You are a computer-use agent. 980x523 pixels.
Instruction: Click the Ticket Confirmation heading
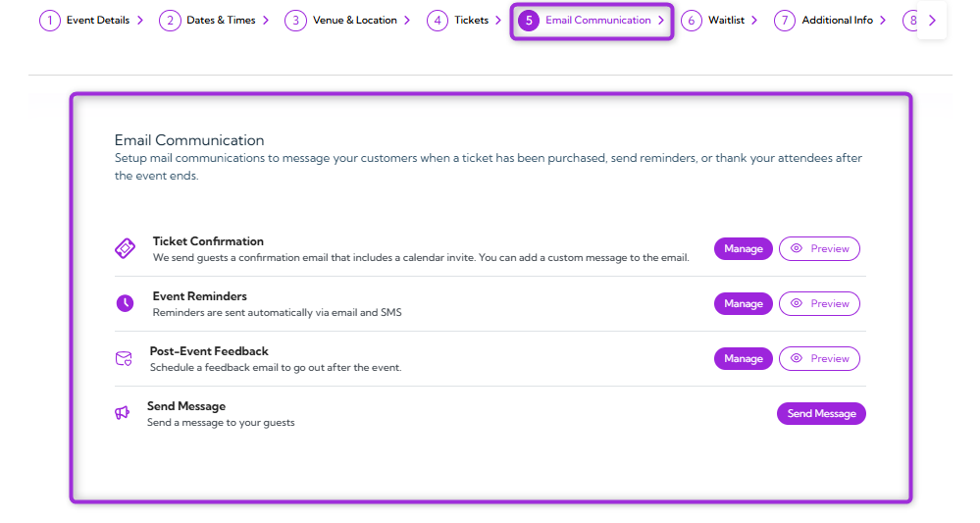(x=208, y=241)
